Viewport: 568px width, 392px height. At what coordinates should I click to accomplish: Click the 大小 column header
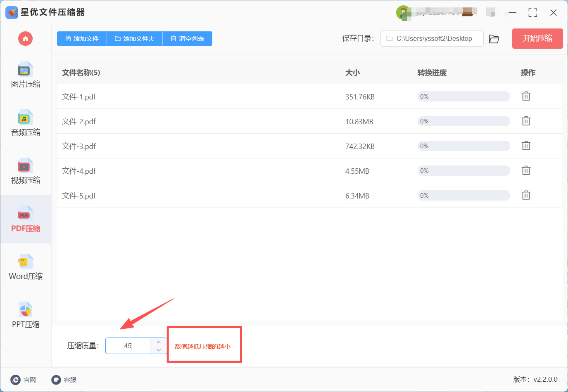(352, 73)
